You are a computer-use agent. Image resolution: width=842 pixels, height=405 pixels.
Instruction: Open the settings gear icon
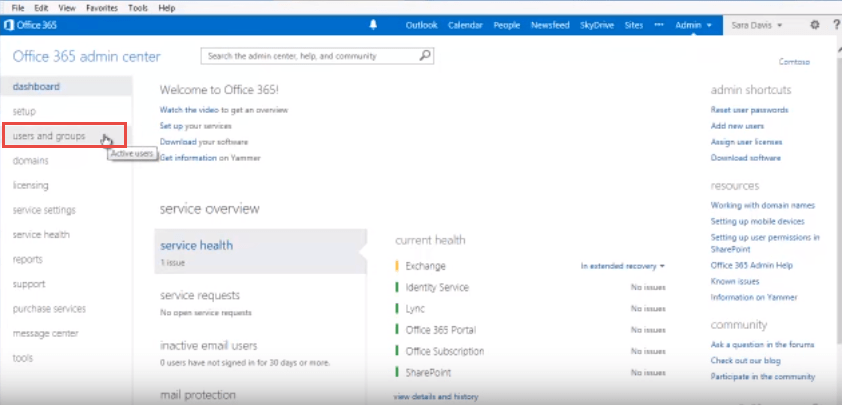(x=815, y=25)
